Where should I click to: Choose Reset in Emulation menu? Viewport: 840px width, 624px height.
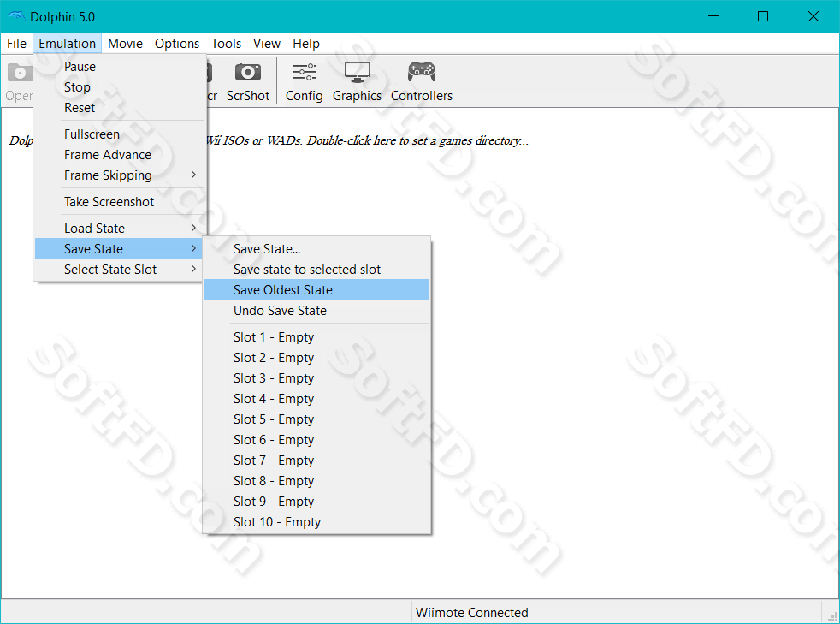click(120, 108)
